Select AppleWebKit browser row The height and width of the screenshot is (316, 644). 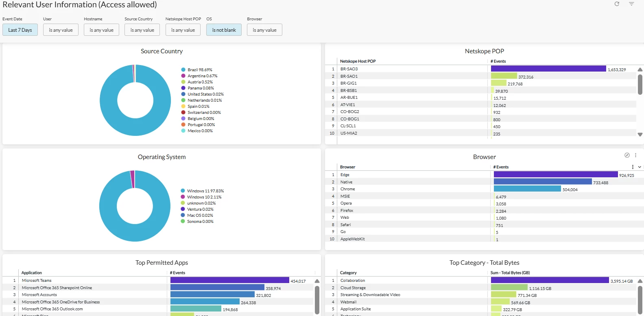coord(484,239)
